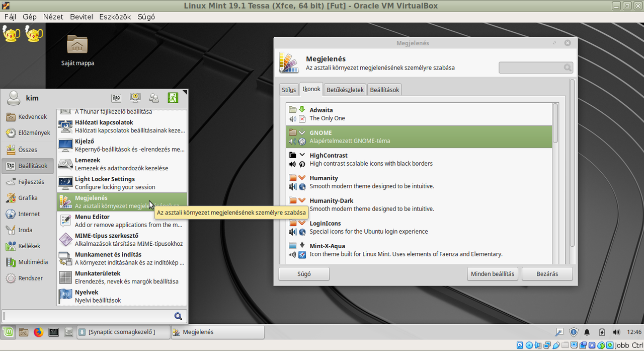This screenshot has height=351, width=644.
Task: Select the HighContrast icon theme
Action: [x=419, y=159]
